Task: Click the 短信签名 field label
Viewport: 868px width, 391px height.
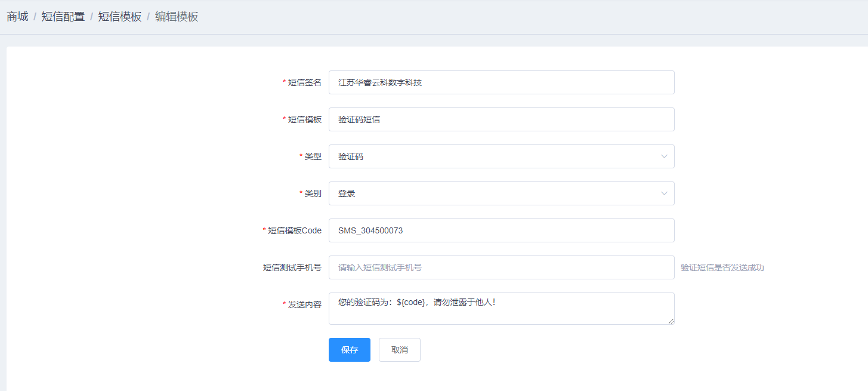Action: (x=304, y=82)
